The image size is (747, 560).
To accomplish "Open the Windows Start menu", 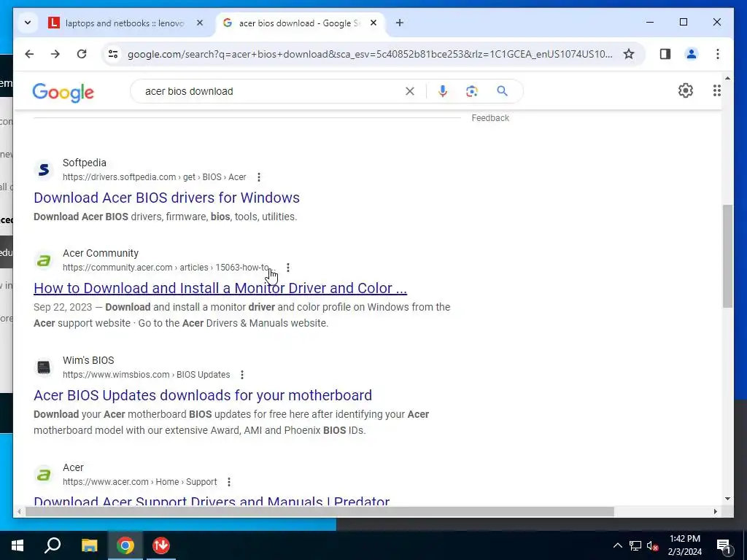I will click(18, 545).
